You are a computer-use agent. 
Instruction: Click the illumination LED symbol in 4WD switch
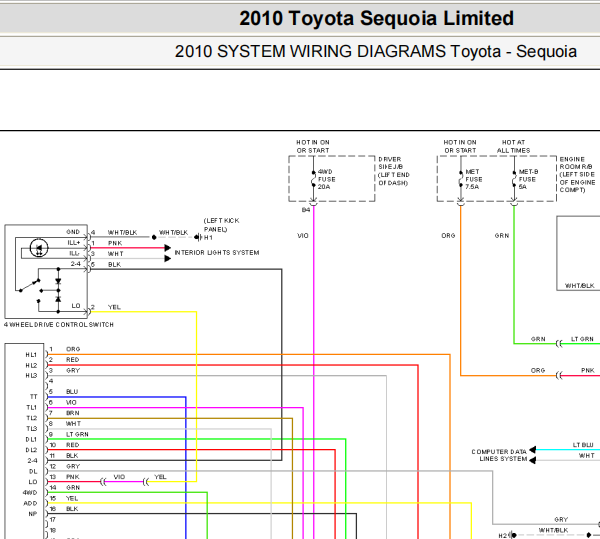39,248
